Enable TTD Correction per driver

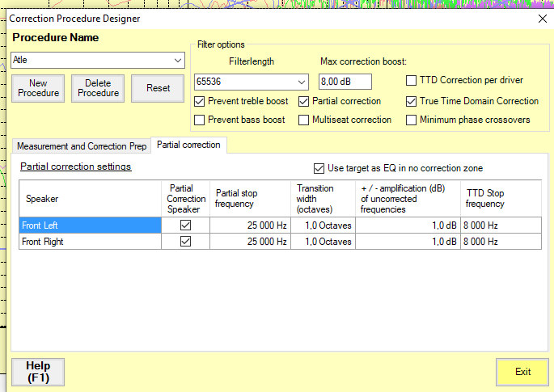pos(412,81)
